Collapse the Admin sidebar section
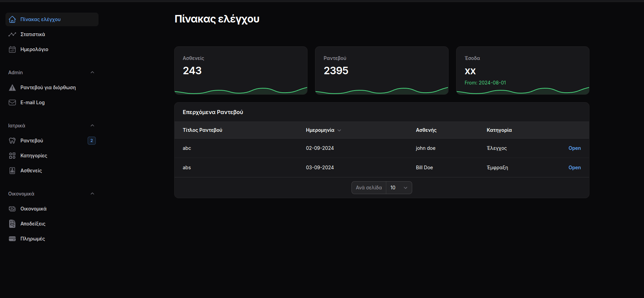644x298 pixels. click(x=92, y=73)
